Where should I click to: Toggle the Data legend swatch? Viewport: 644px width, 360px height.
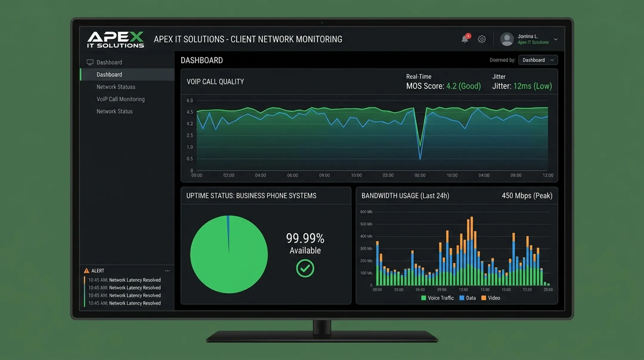coord(462,298)
